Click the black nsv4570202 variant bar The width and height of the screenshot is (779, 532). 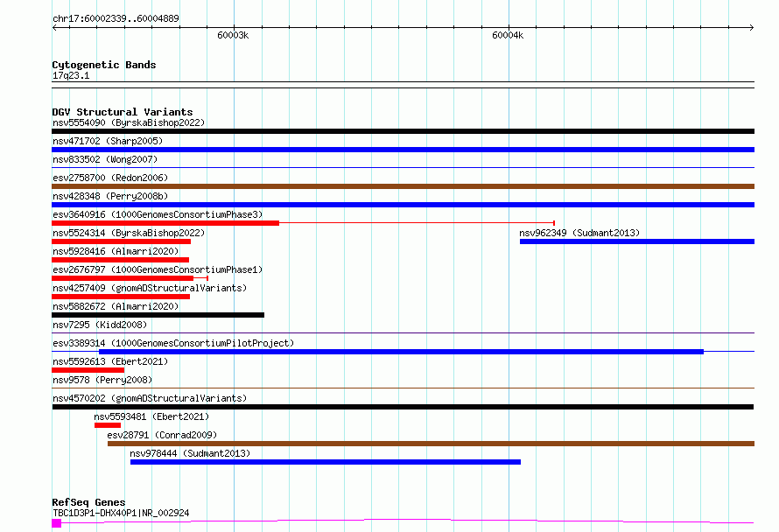pyautogui.click(x=403, y=407)
